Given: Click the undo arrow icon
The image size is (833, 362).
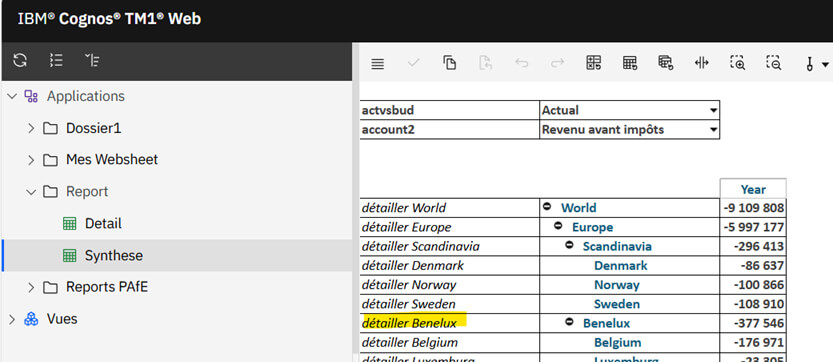Looking at the screenshot, I should (522, 63).
